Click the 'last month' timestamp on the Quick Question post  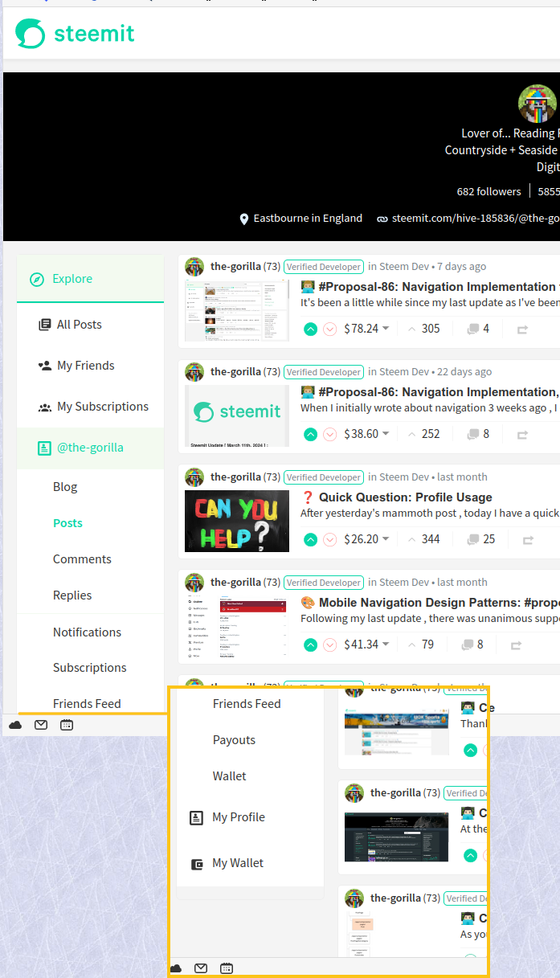pyautogui.click(x=462, y=477)
